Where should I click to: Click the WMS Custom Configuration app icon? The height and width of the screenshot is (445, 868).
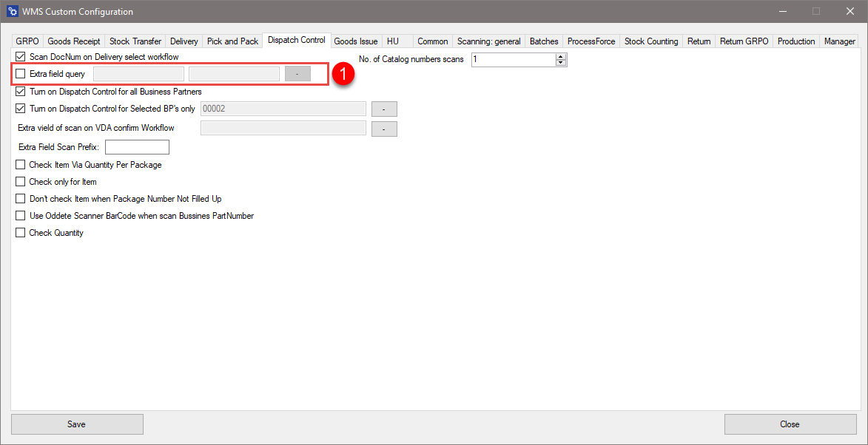click(x=12, y=12)
